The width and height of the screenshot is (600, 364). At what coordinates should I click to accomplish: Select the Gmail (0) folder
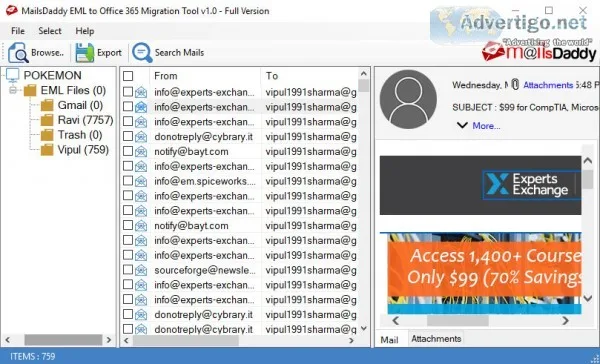[x=80, y=105]
